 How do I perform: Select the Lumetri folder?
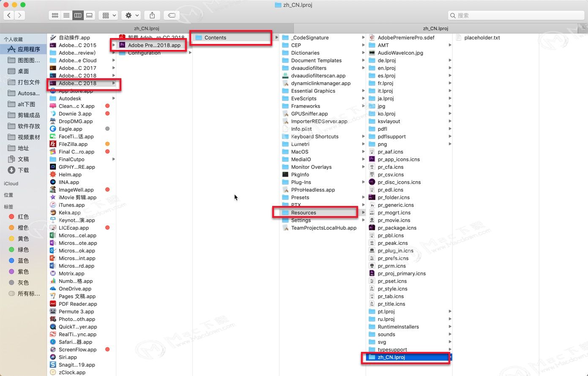click(x=300, y=144)
